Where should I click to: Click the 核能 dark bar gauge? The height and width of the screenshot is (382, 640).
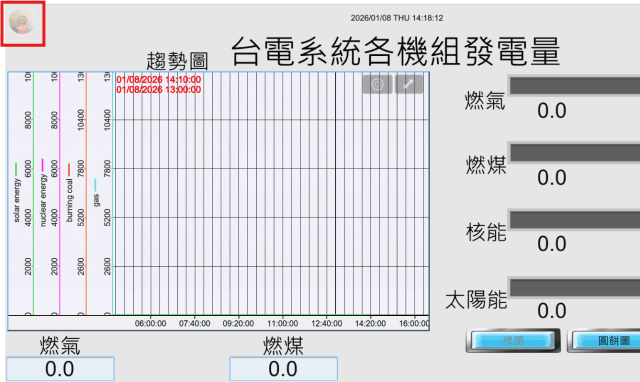[575, 220]
